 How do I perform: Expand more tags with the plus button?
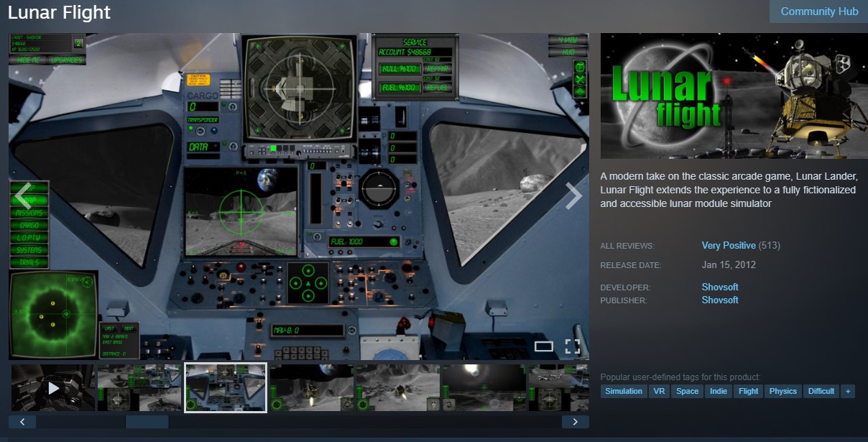848,392
